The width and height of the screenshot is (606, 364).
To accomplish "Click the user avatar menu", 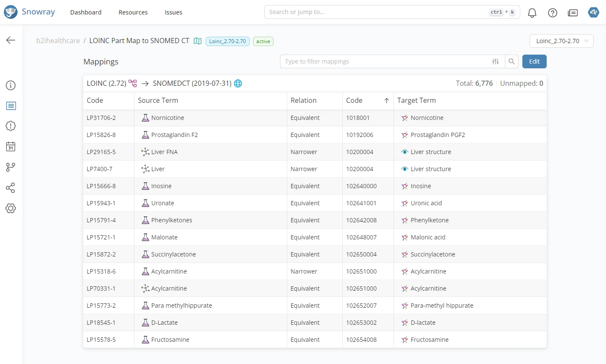I will click(593, 12).
